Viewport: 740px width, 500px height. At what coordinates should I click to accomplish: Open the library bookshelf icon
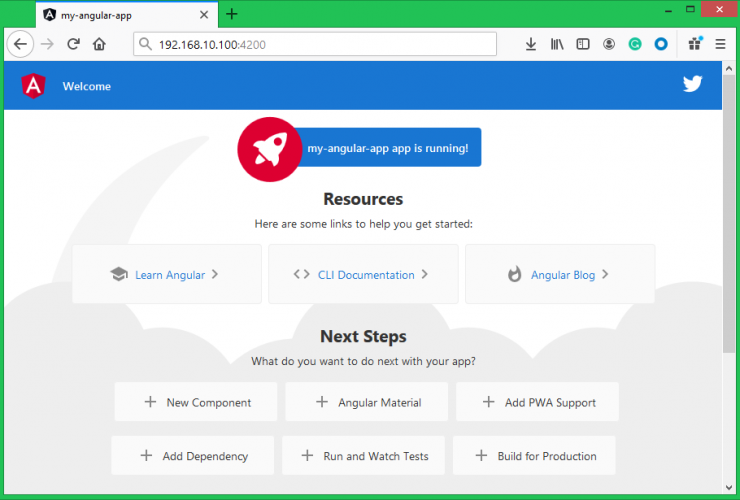(557, 44)
